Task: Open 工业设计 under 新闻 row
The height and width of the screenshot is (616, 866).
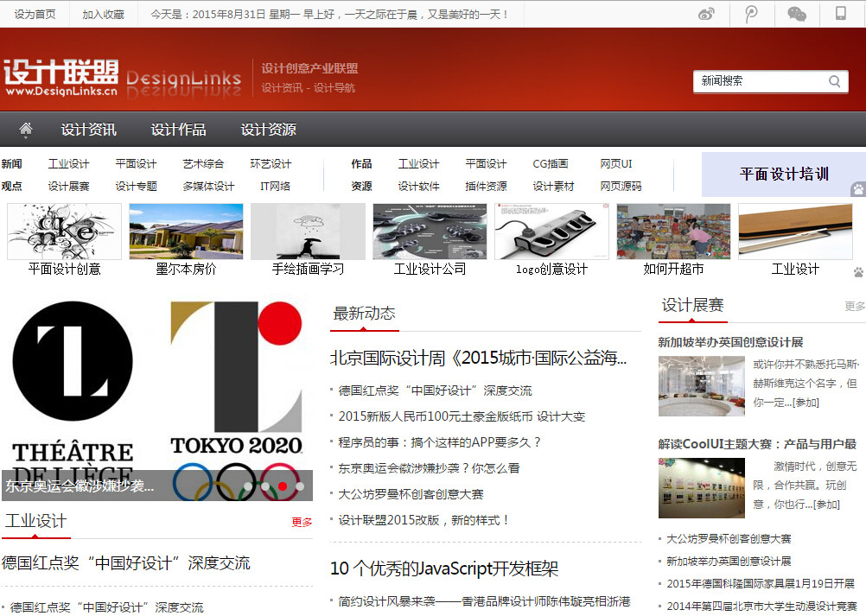Action: point(68,164)
